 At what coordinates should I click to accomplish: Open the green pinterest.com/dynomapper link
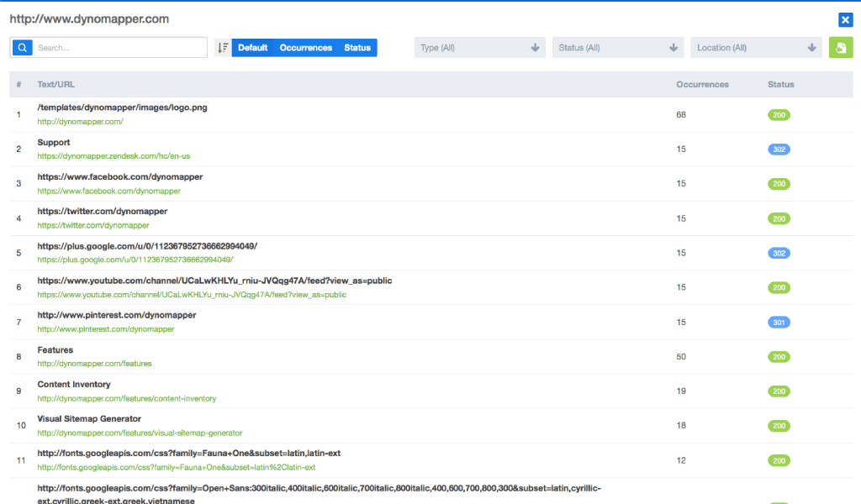point(106,329)
